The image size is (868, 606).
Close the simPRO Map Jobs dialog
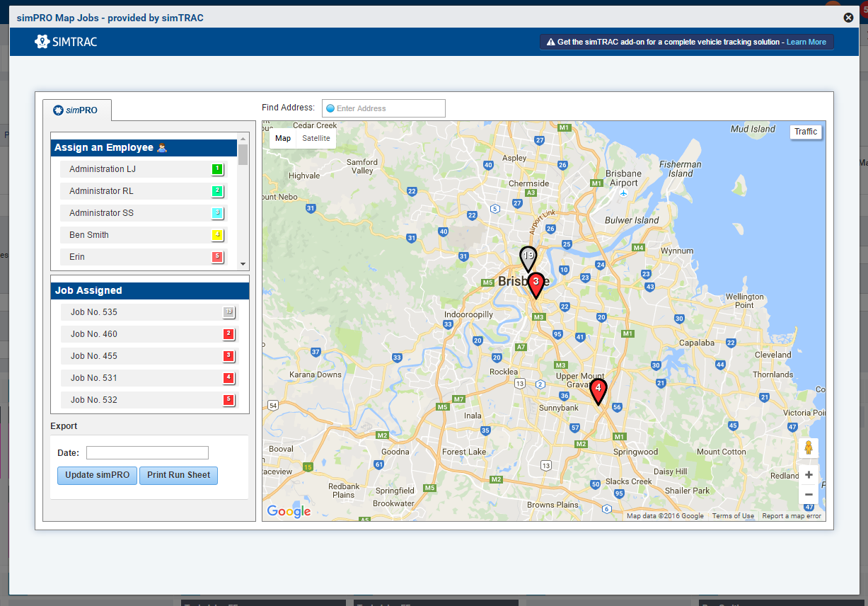click(x=848, y=18)
